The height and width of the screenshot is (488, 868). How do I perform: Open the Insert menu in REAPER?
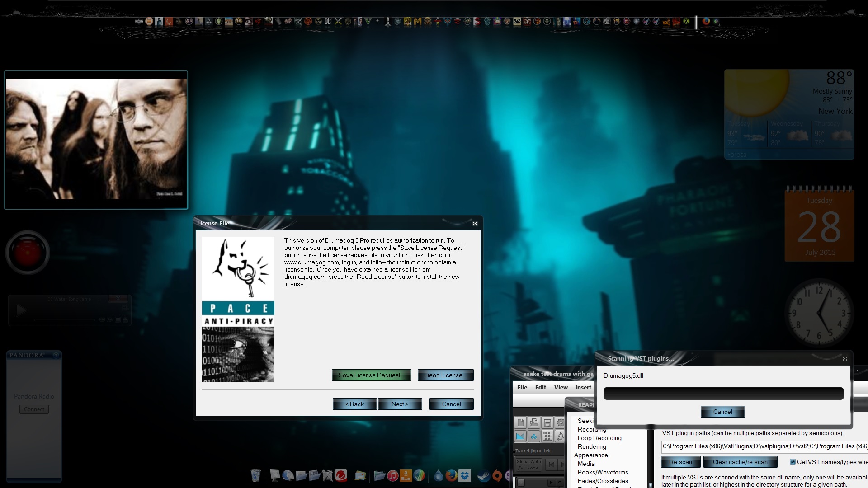click(583, 387)
